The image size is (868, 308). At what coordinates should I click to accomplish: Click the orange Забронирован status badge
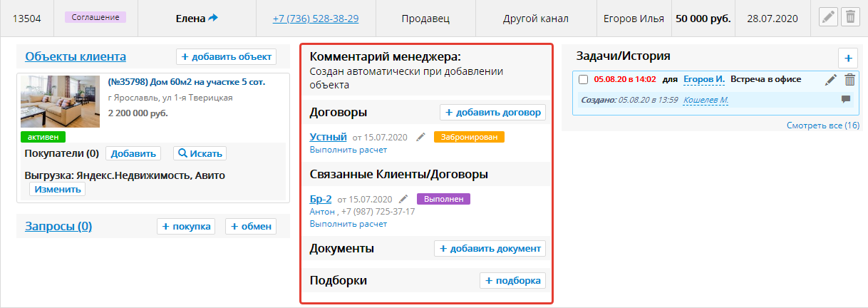point(469,137)
